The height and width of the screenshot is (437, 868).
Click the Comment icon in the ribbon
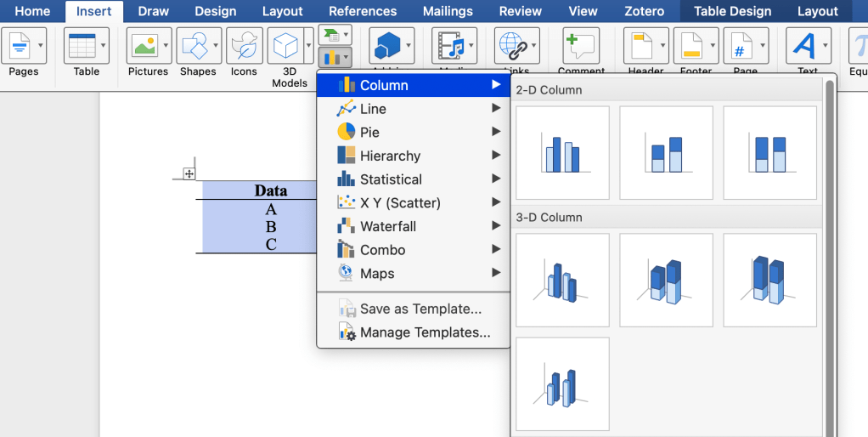pyautogui.click(x=581, y=45)
